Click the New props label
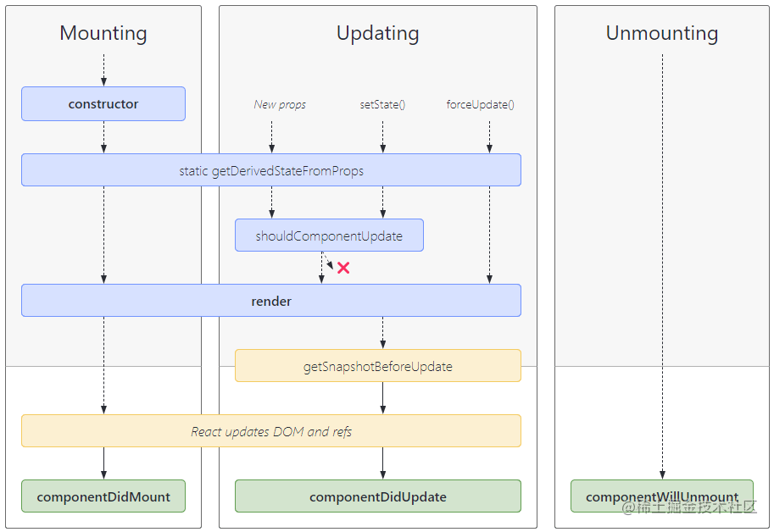Screen dimensions: 774x532 [280, 105]
